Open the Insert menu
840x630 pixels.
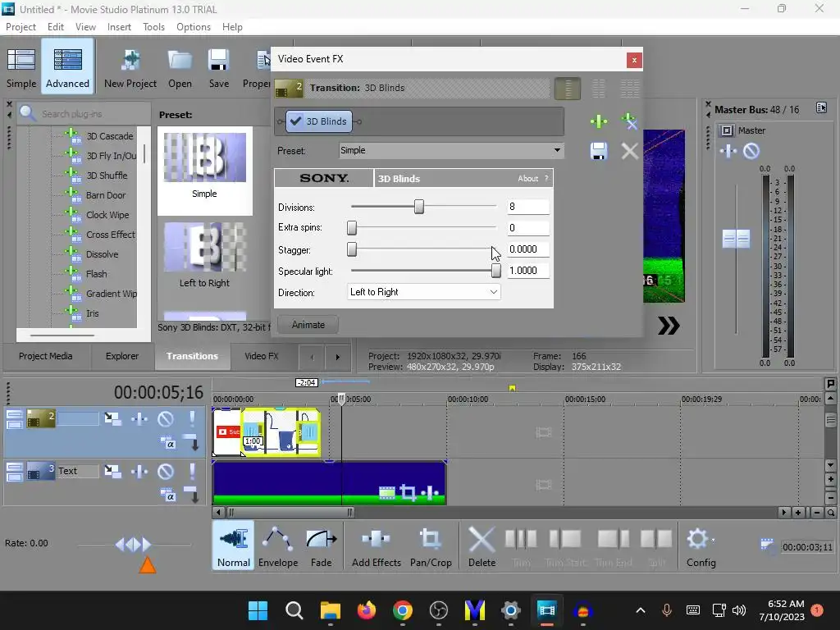point(119,27)
